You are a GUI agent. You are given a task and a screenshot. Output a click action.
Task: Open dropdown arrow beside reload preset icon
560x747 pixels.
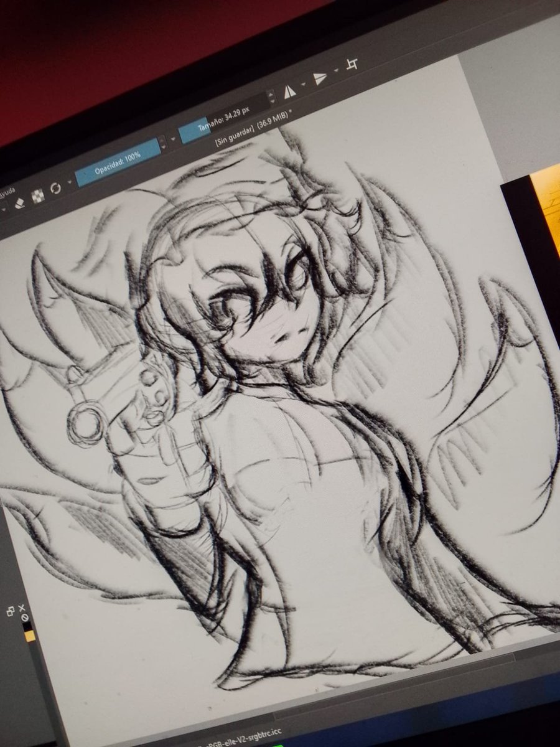click(68, 183)
